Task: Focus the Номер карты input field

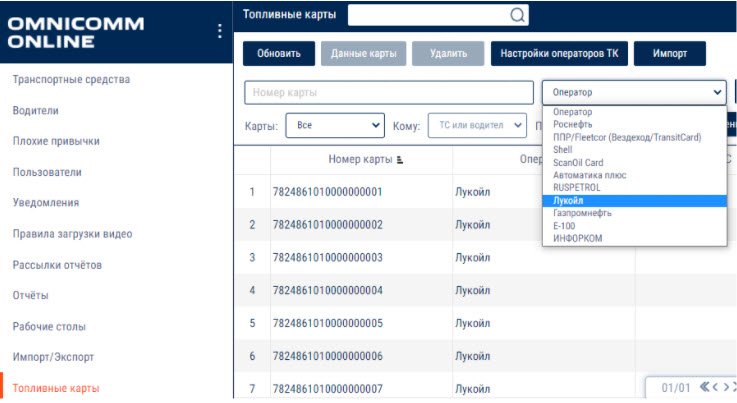Action: point(389,93)
